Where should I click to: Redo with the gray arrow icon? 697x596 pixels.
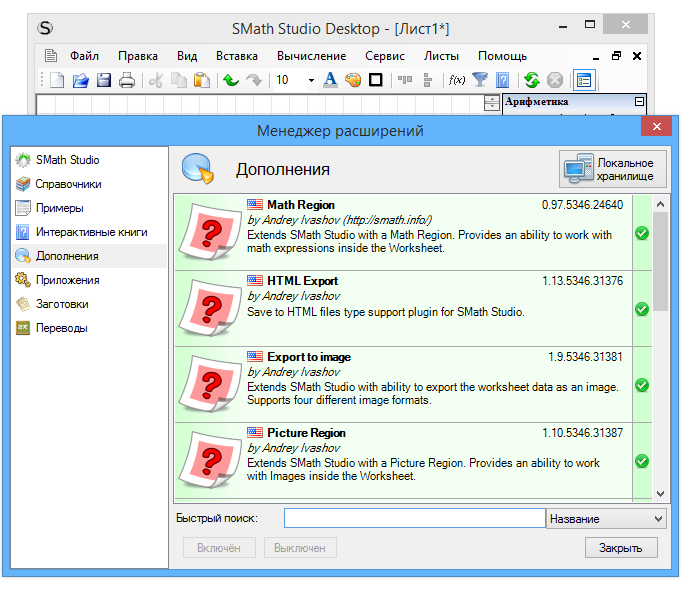click(254, 80)
